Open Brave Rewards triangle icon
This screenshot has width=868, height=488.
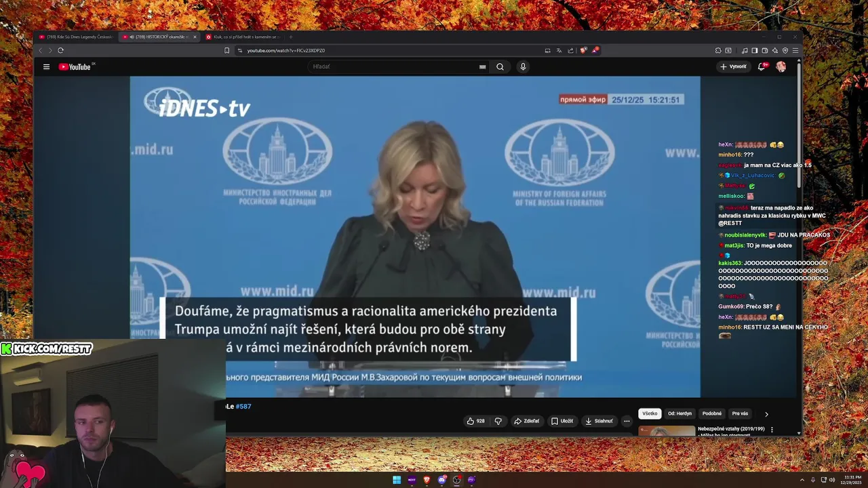point(595,50)
